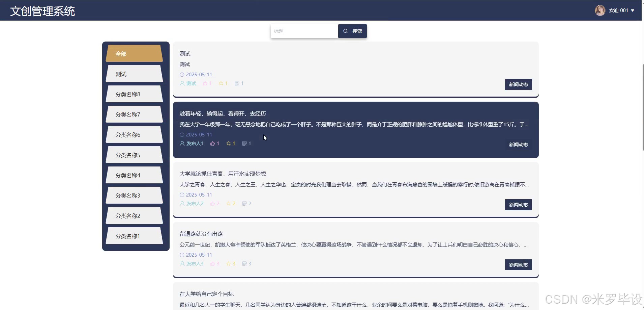Image resolution: width=644 pixels, height=310 pixels.
Task: Click thumbs-up icon on 发布人2 post
Action: pos(212,204)
